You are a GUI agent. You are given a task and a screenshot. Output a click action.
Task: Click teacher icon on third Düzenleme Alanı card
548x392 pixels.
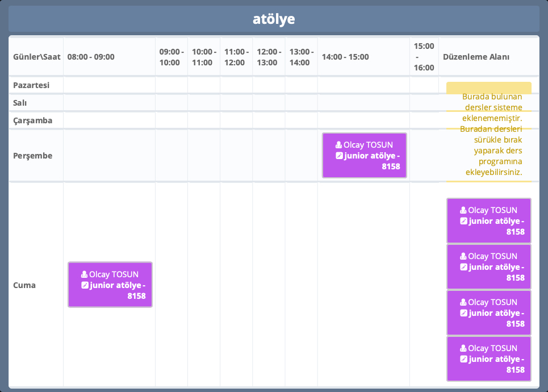(x=463, y=302)
